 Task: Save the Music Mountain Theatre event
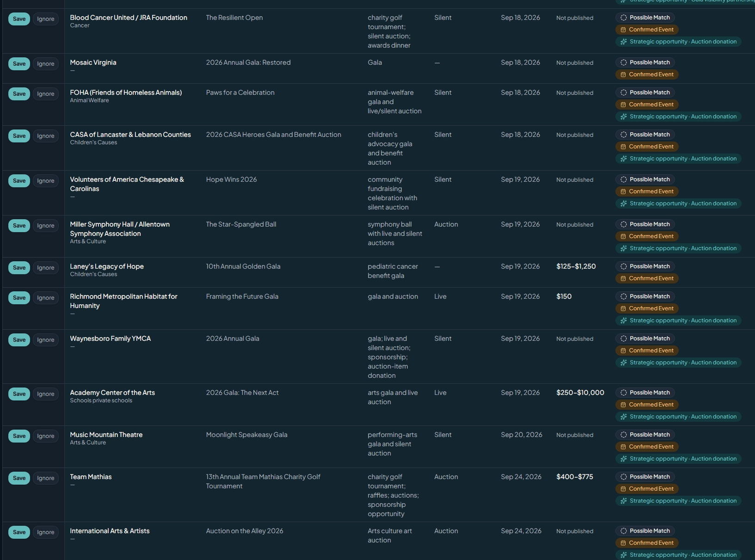coord(19,436)
